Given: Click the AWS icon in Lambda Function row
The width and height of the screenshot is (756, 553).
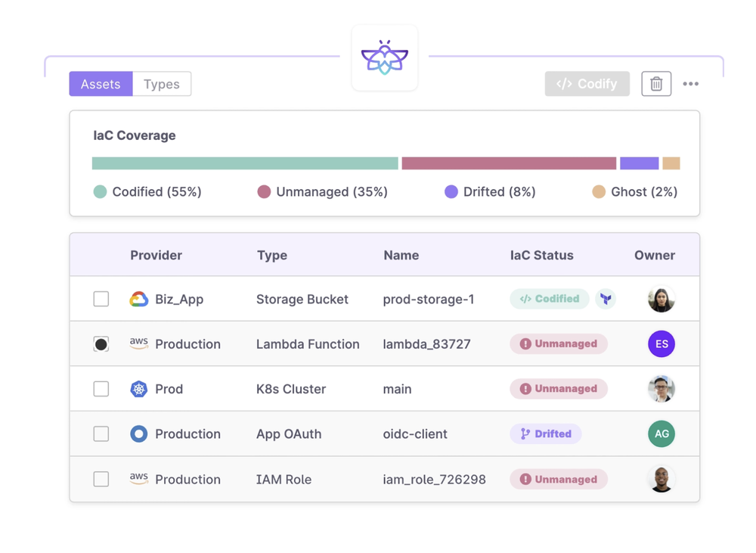Looking at the screenshot, I should [x=138, y=343].
